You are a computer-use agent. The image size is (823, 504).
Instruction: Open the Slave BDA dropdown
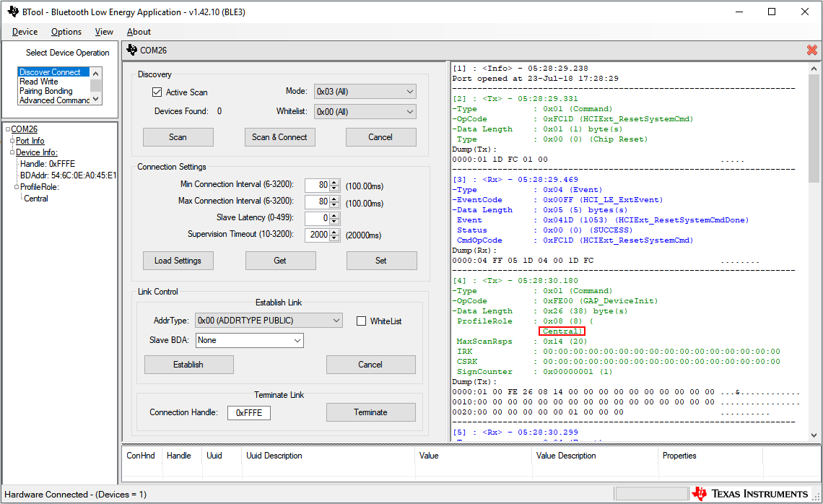tap(250, 340)
